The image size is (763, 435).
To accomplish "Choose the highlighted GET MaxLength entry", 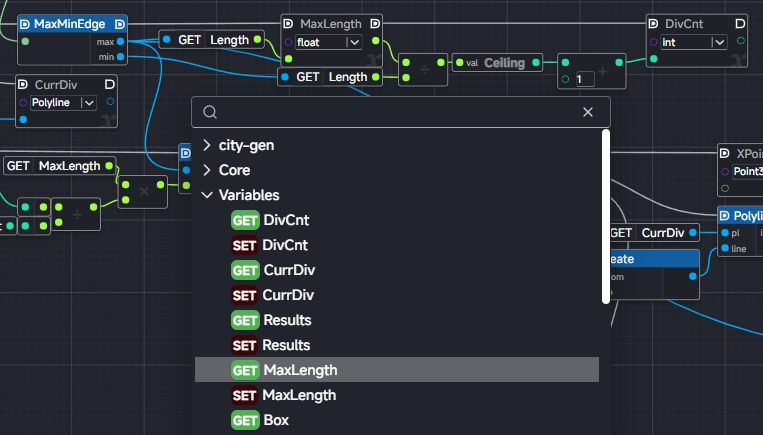I will click(x=300, y=370).
